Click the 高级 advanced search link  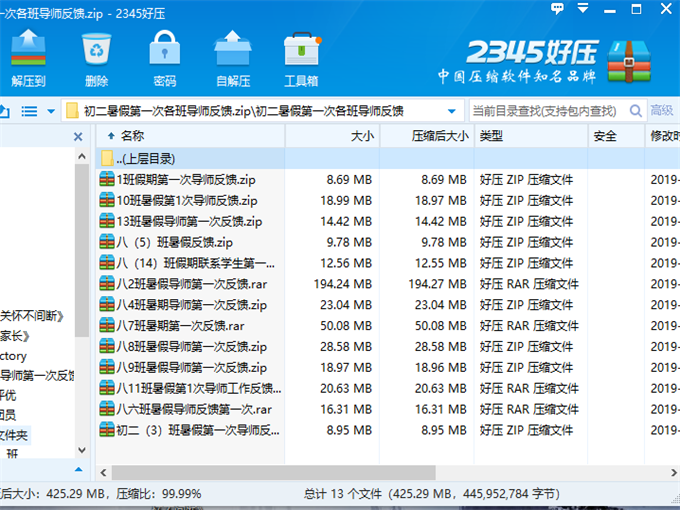(x=662, y=110)
